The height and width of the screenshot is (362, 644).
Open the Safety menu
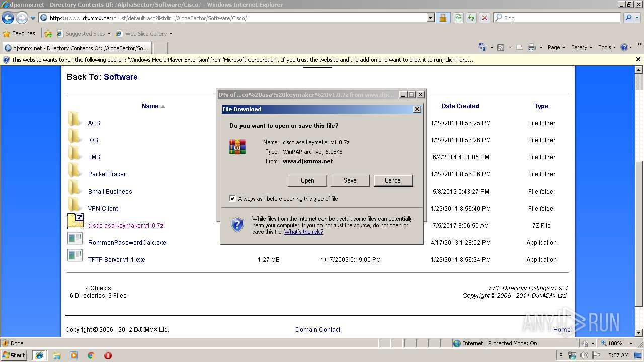pos(581,47)
